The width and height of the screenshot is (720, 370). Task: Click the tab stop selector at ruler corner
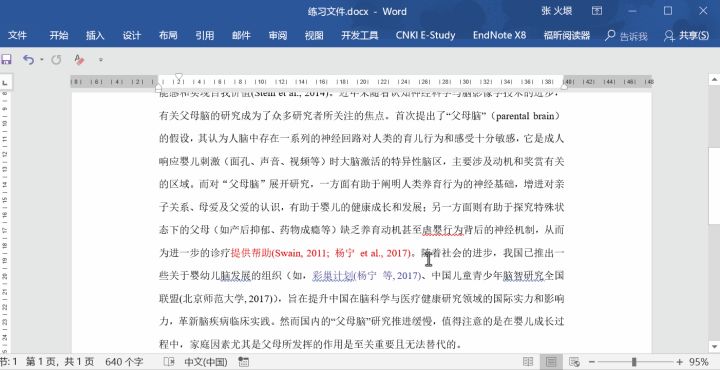coord(6,83)
